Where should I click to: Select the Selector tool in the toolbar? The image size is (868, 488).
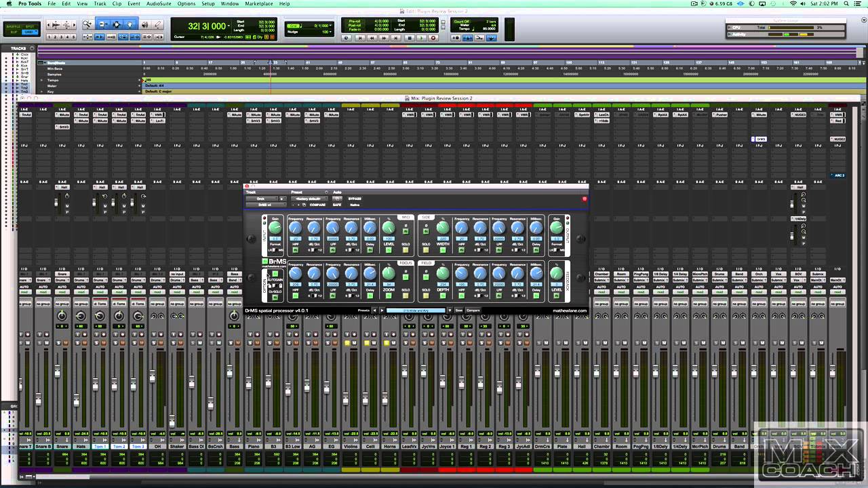click(117, 24)
